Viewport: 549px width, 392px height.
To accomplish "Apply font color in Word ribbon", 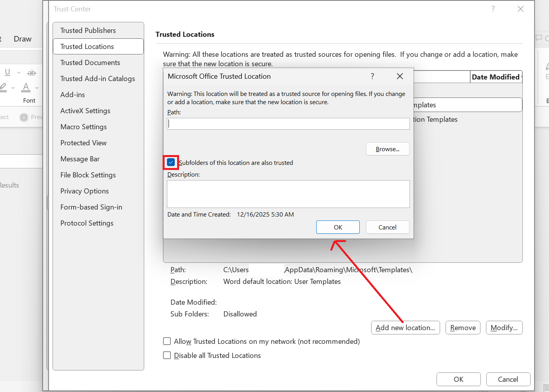I will [26, 87].
